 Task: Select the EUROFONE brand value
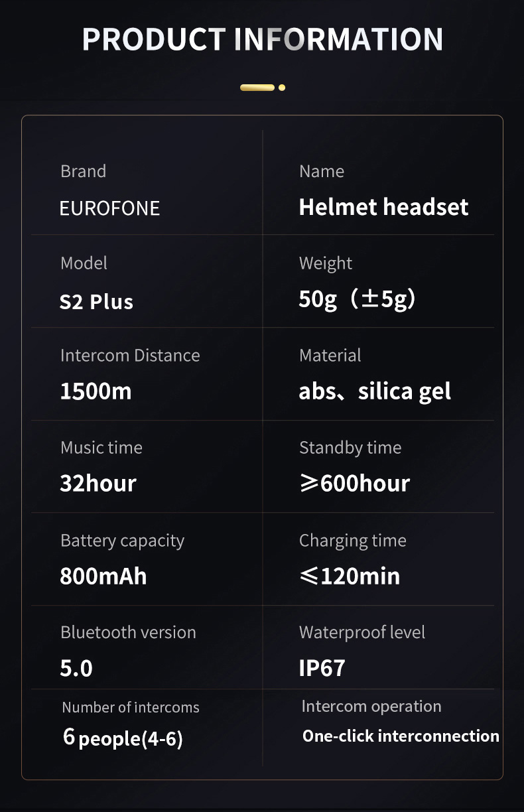coord(109,208)
